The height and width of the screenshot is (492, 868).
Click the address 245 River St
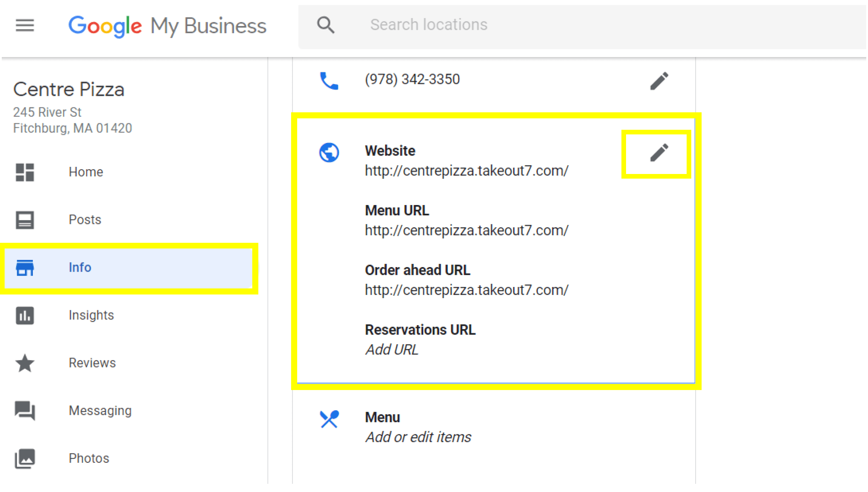click(47, 112)
